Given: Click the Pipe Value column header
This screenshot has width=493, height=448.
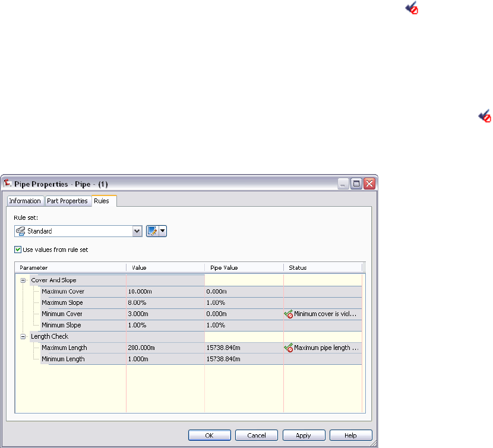Looking at the screenshot, I should [244, 268].
